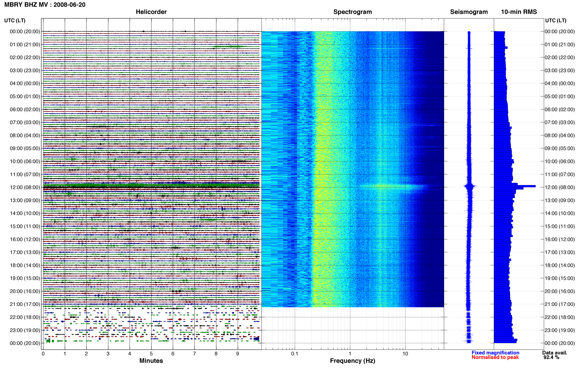Image resolution: width=588 pixels, height=368 pixels.
Task: Click the 14:00 (10:00) label beside the Helicorder
Action: pos(25,213)
